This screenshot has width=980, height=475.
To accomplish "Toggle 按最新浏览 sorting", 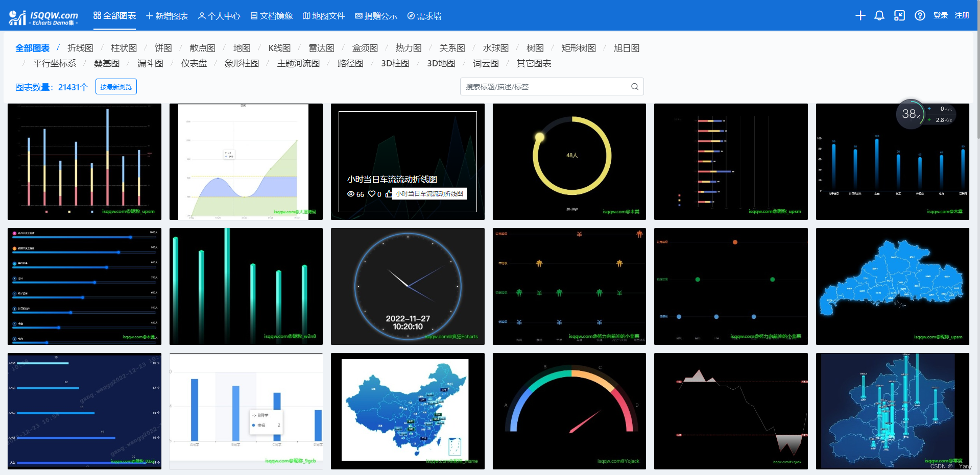I will point(116,86).
